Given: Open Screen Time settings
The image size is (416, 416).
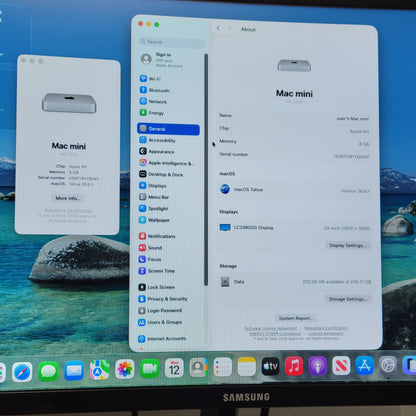Looking at the screenshot, I should pos(157,271).
